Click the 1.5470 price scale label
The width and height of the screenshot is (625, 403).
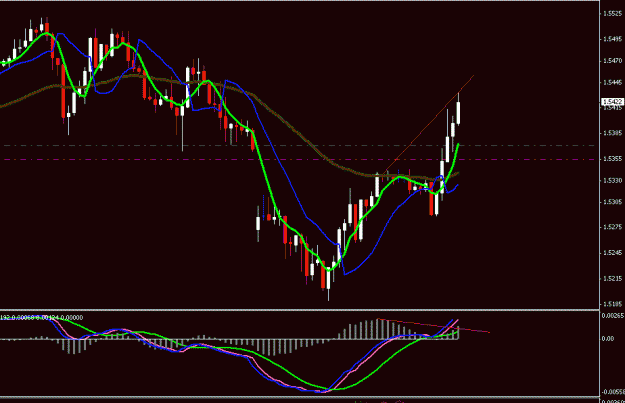613,61
